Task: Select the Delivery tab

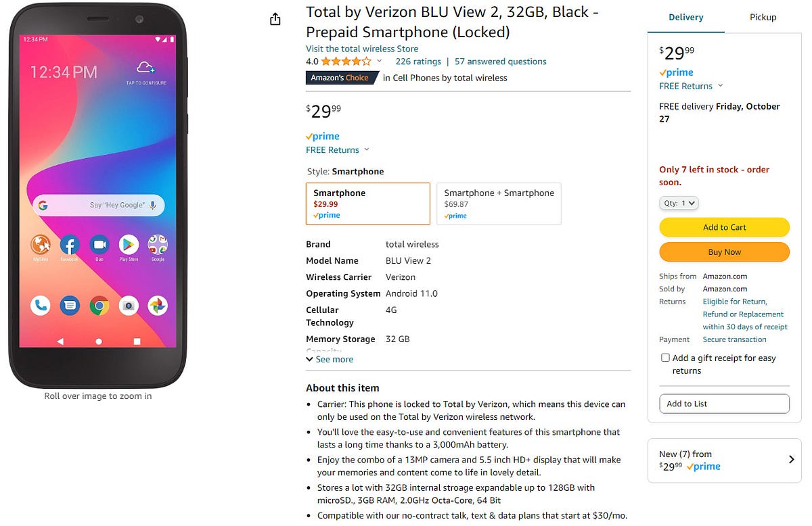Action: 685,17
